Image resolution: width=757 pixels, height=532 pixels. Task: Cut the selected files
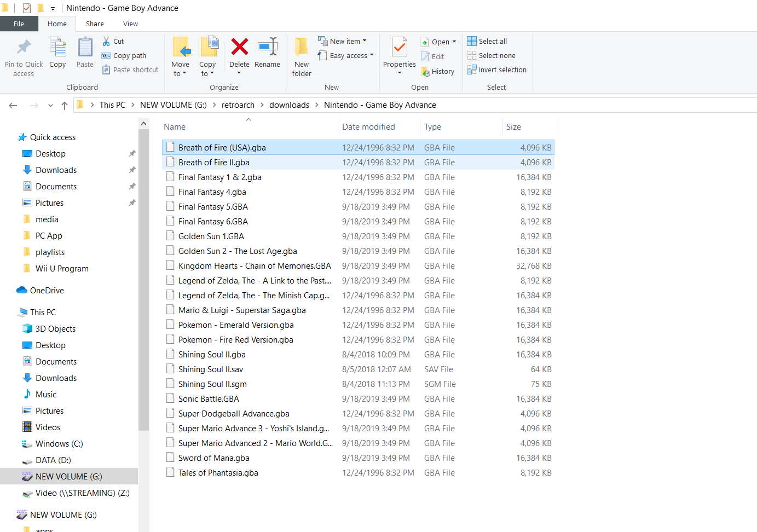tap(113, 41)
